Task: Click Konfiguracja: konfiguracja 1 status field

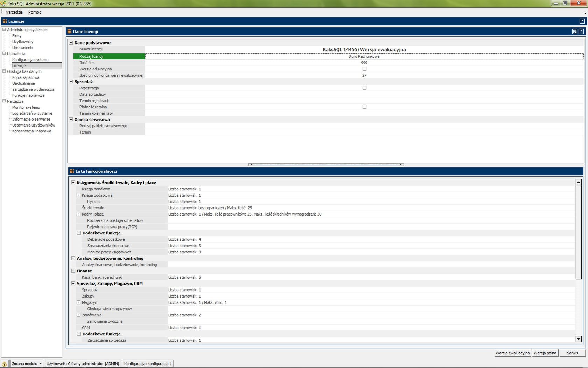Action: click(x=148, y=364)
